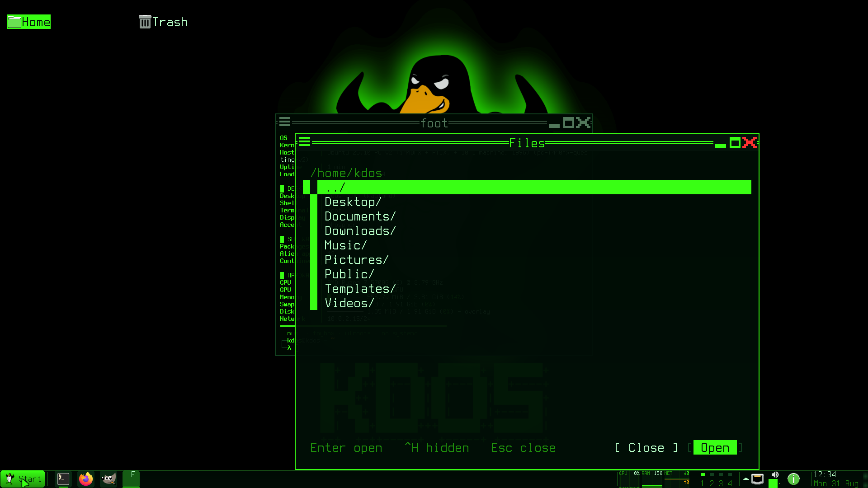Click the volume speaker tray icon
The width and height of the screenshot is (868, 488).
pos(775,475)
